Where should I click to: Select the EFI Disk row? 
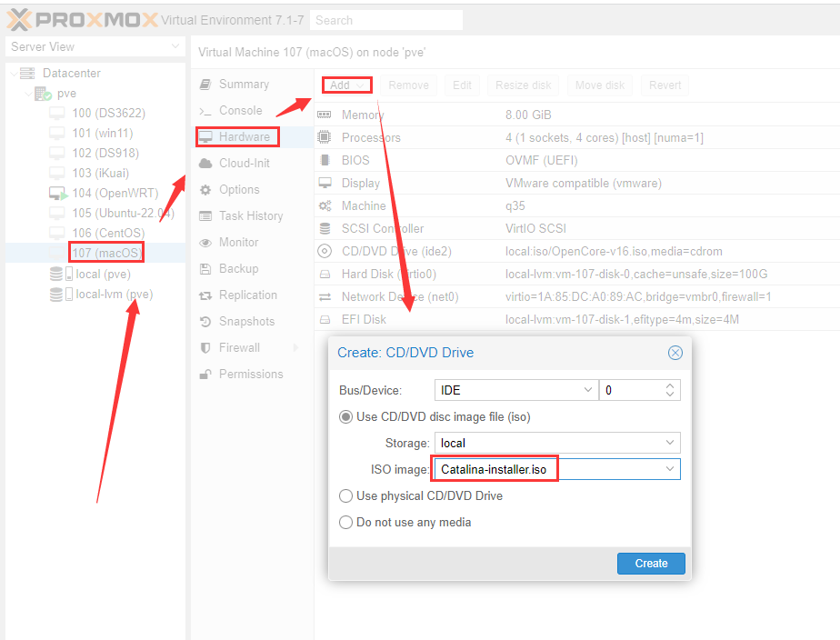[x=577, y=319]
